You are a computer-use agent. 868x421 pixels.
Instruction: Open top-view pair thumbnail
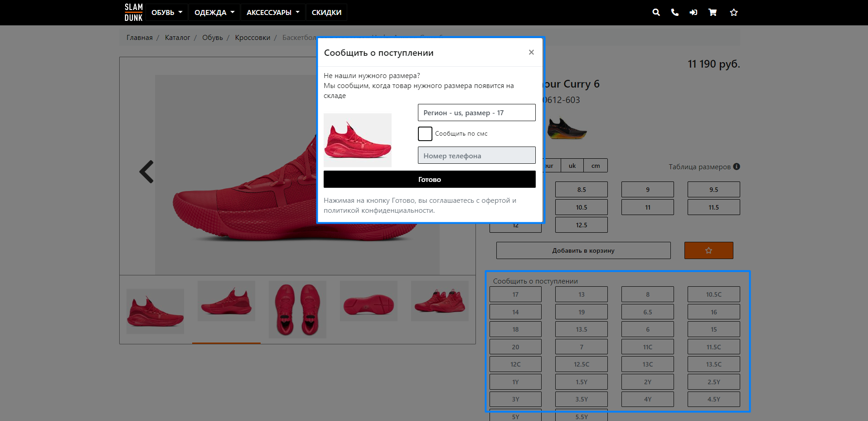pos(297,309)
